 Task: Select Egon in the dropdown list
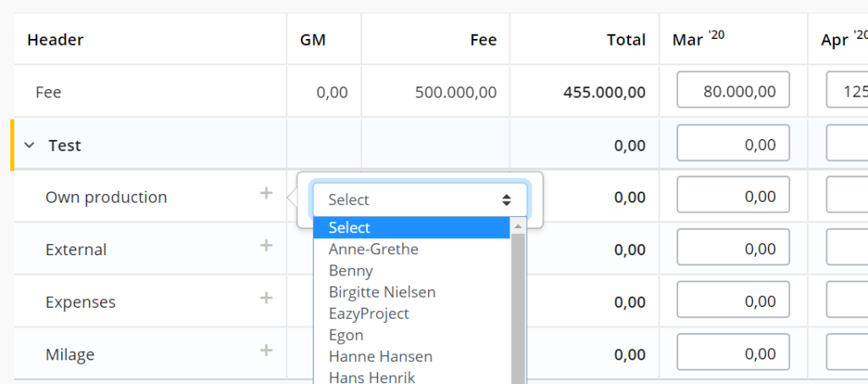pyautogui.click(x=411, y=335)
